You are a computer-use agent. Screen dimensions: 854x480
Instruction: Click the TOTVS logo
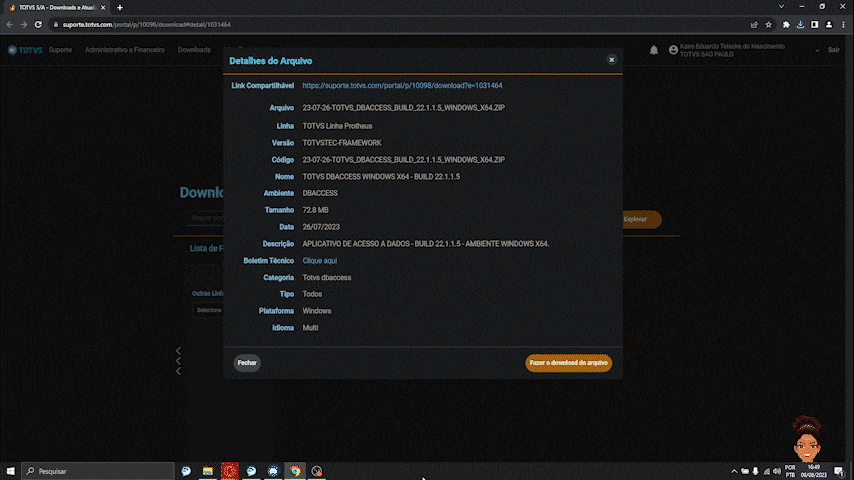coord(25,50)
